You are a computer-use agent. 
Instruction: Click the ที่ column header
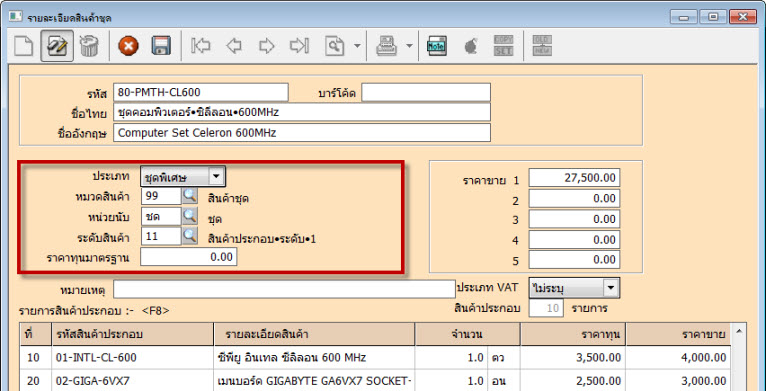pyautogui.click(x=36, y=334)
